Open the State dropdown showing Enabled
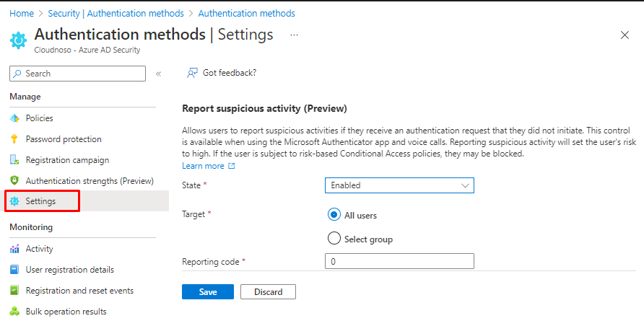The width and height of the screenshot is (644, 326). click(399, 185)
